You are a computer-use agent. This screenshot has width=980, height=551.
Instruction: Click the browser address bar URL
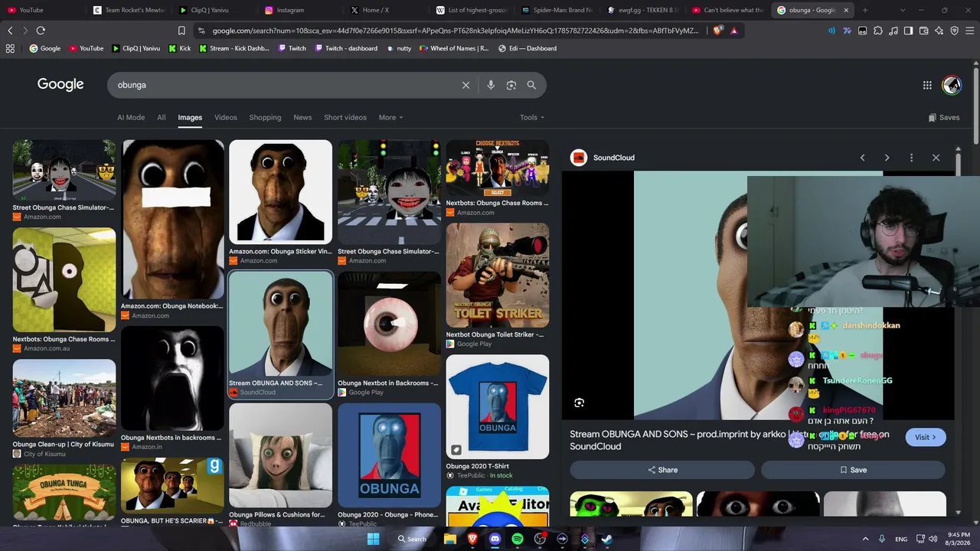[456, 31]
